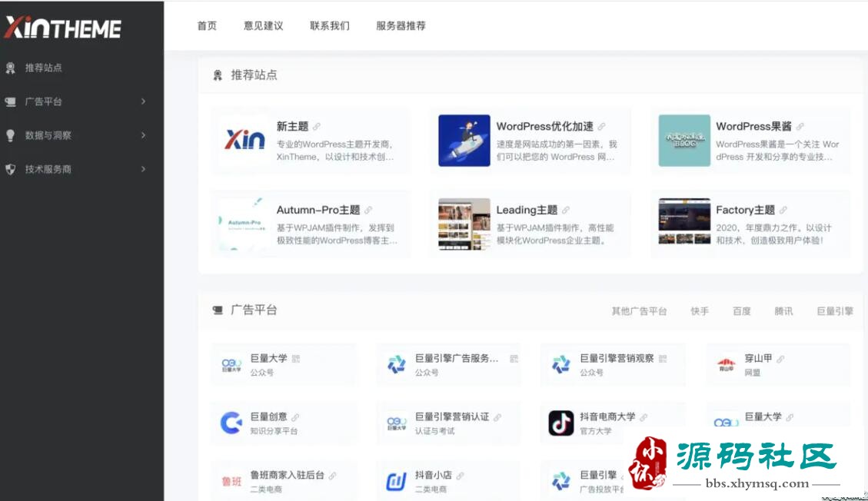Click the 巨量引擎营销认证 card logo
This screenshot has width=868, height=501.
397,423
